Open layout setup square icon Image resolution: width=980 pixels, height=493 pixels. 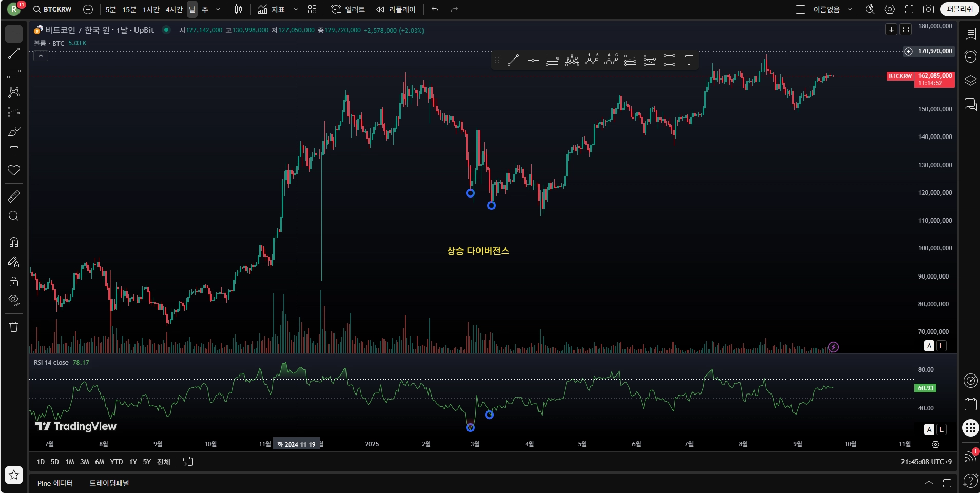tap(800, 9)
